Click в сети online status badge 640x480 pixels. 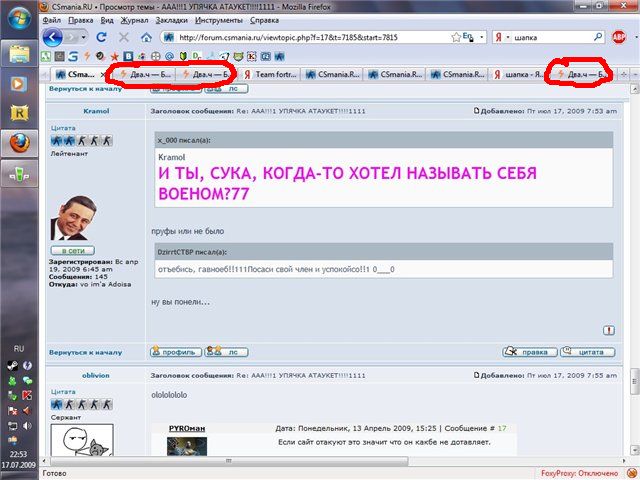pyautogui.click(x=73, y=250)
